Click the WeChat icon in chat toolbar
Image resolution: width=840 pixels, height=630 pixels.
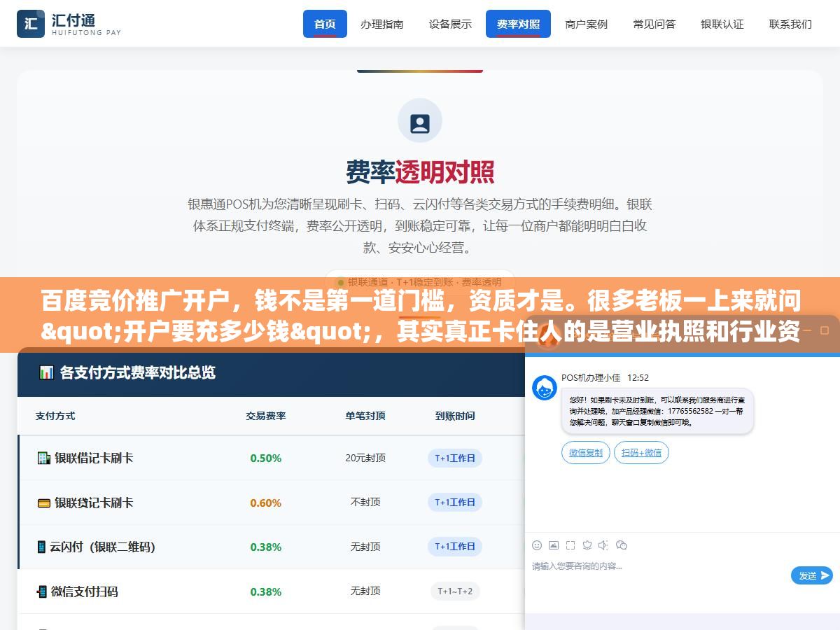click(x=622, y=545)
